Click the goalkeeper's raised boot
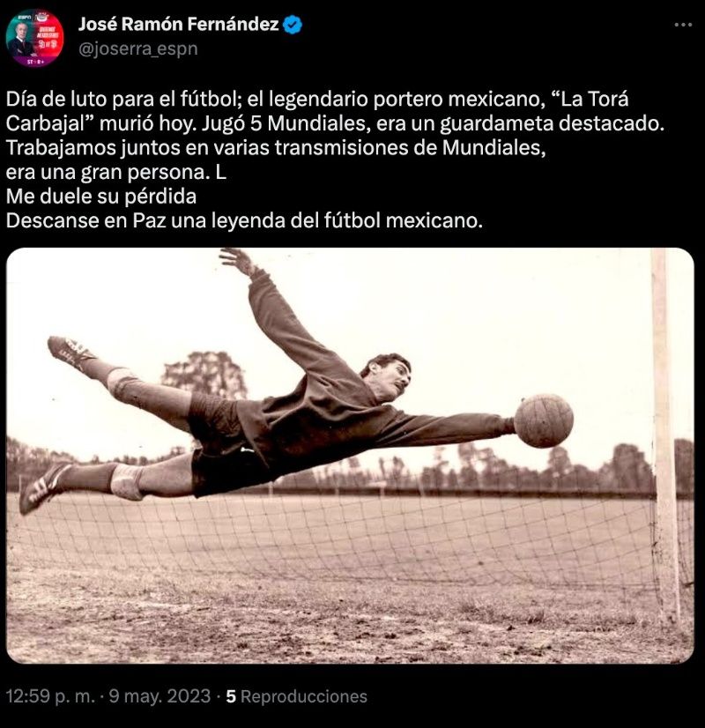 pos(70,351)
